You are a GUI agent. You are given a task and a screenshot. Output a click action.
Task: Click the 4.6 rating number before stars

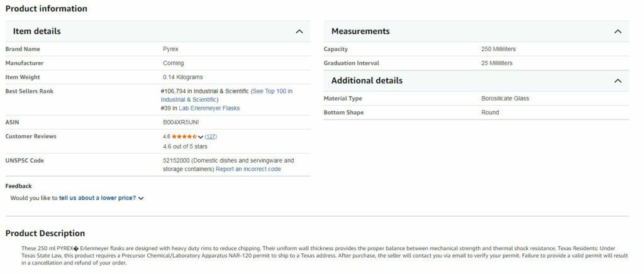coord(167,136)
